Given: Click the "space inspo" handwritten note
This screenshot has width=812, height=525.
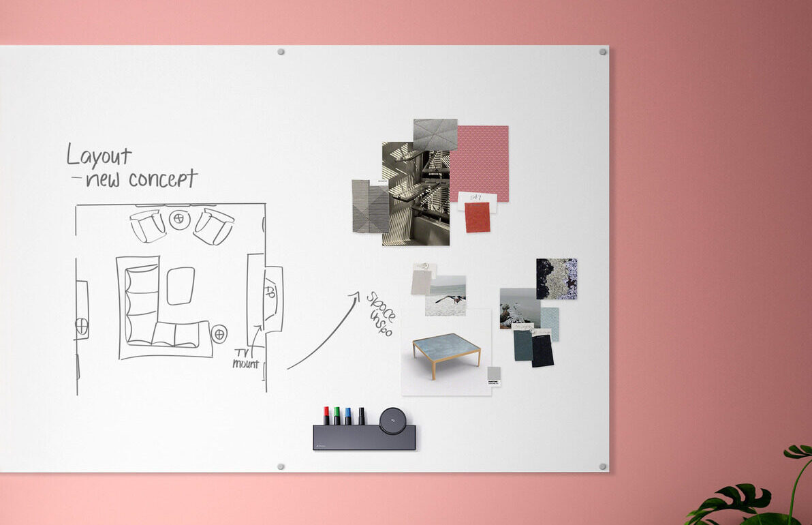Looking at the screenshot, I should (381, 314).
